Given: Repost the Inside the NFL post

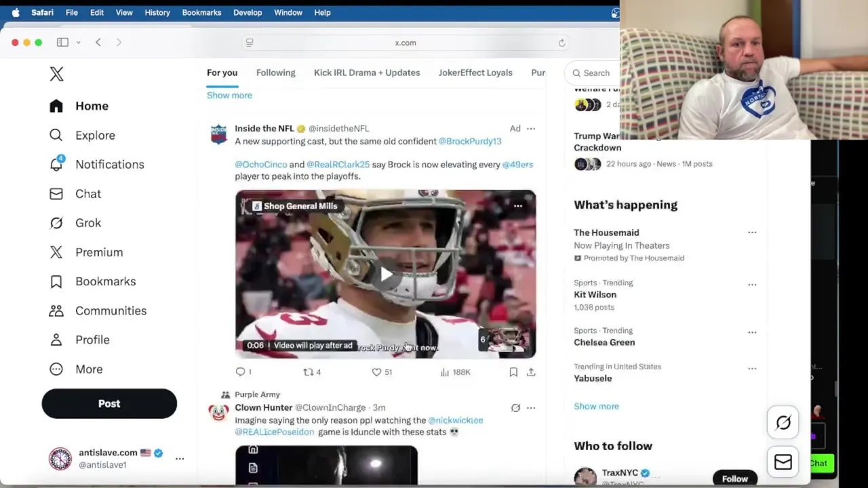Looking at the screenshot, I should pyautogui.click(x=312, y=371).
